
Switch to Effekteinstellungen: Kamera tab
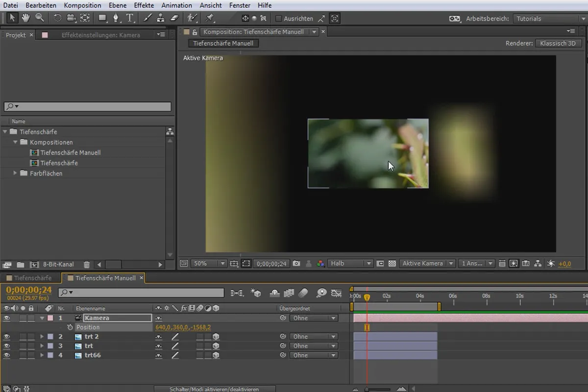pyautogui.click(x=100, y=35)
